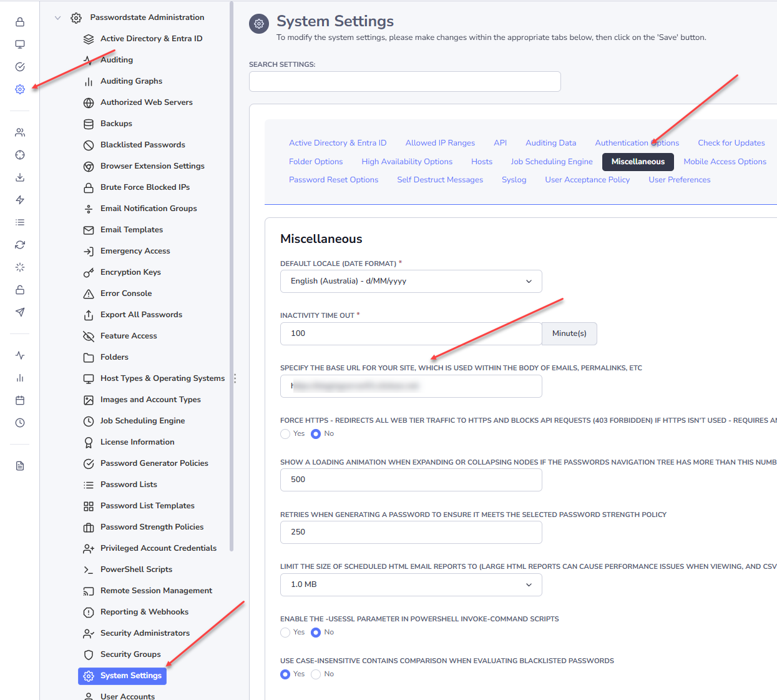Click the navigation tree scrollbar

tap(232, 277)
